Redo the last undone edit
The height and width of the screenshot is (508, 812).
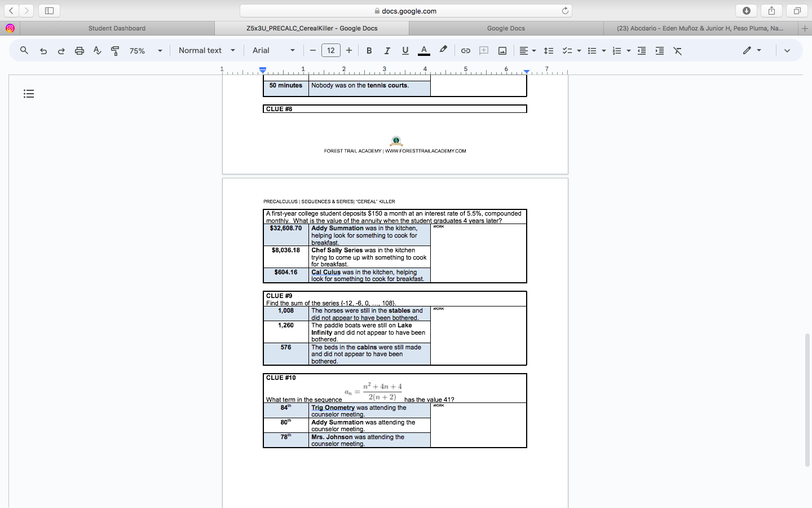pyautogui.click(x=61, y=51)
